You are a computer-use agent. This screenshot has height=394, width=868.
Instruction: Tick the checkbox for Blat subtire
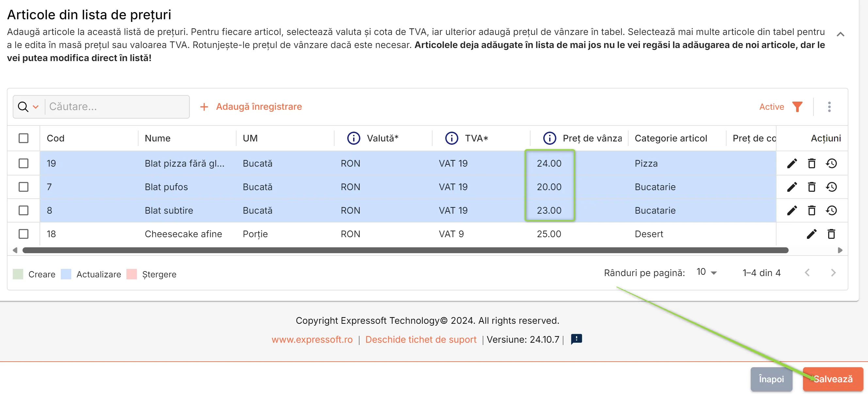[x=23, y=211]
